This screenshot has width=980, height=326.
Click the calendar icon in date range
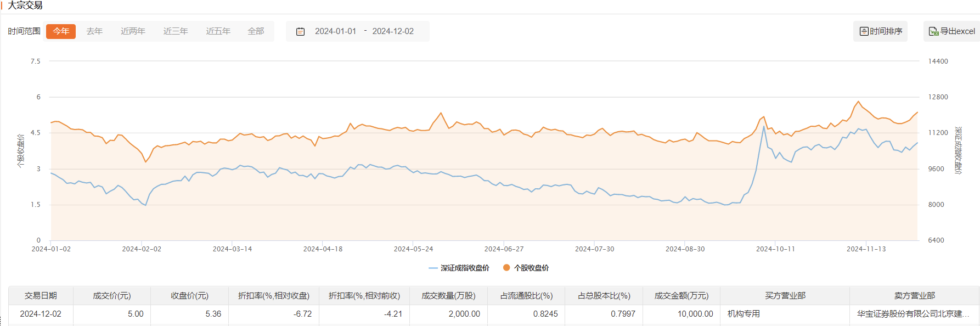click(300, 32)
